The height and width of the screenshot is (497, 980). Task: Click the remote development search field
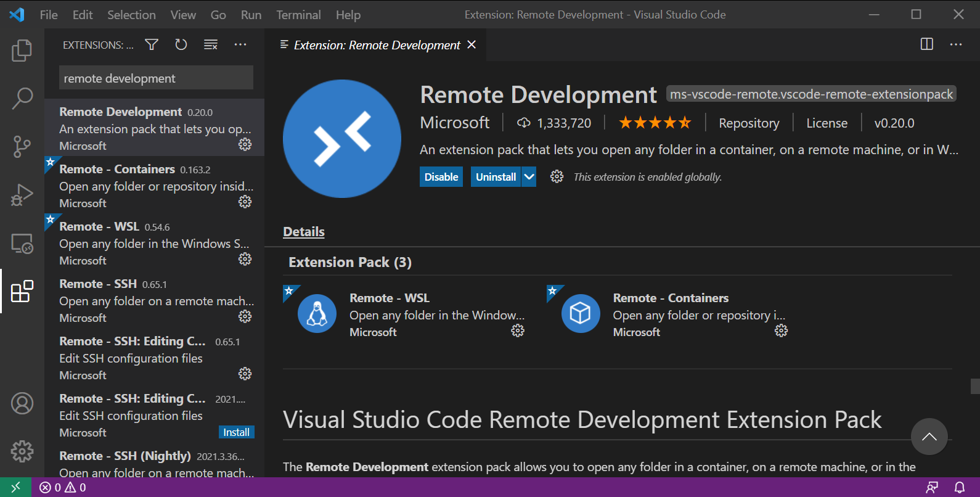click(156, 78)
